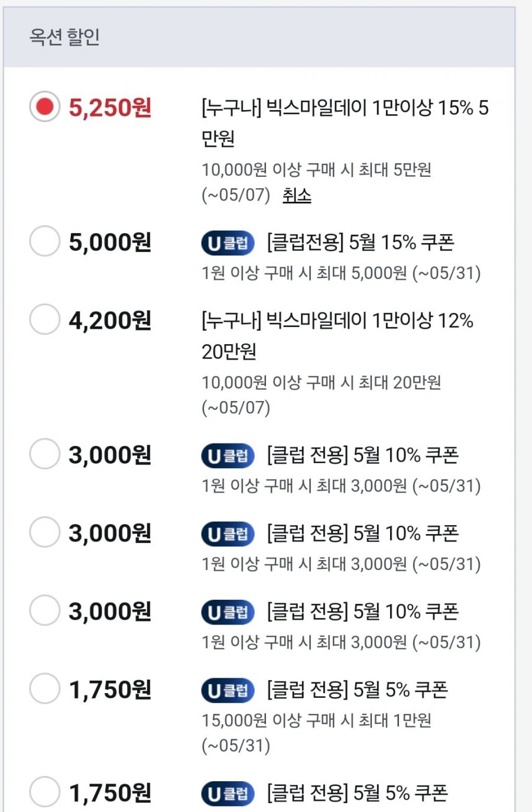Tap U클럽 badge on the middle 10% 쿠폰 row
Screen dimensions: 532x812
(228, 534)
